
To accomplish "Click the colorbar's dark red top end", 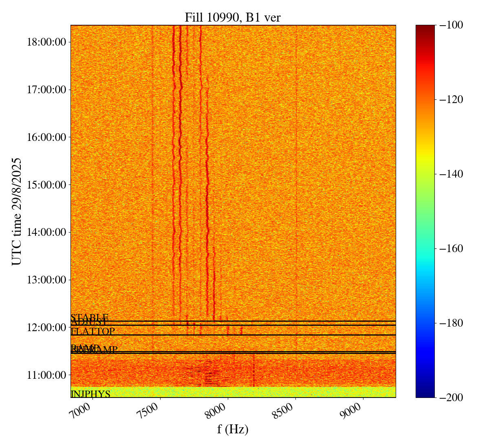I will click(425, 27).
